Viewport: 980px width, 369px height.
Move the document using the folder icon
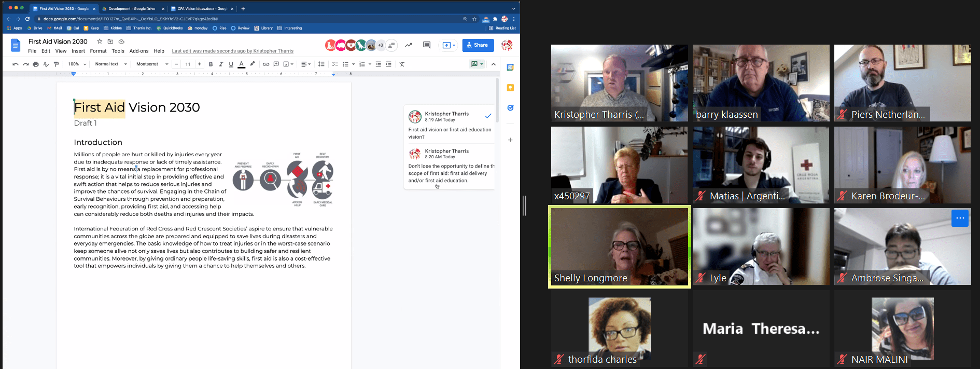point(110,42)
